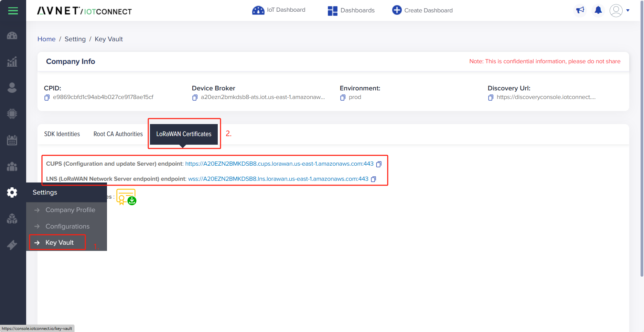Image resolution: width=644 pixels, height=332 pixels.
Task: Open the devices chip icon in sidebar
Action: click(x=12, y=114)
